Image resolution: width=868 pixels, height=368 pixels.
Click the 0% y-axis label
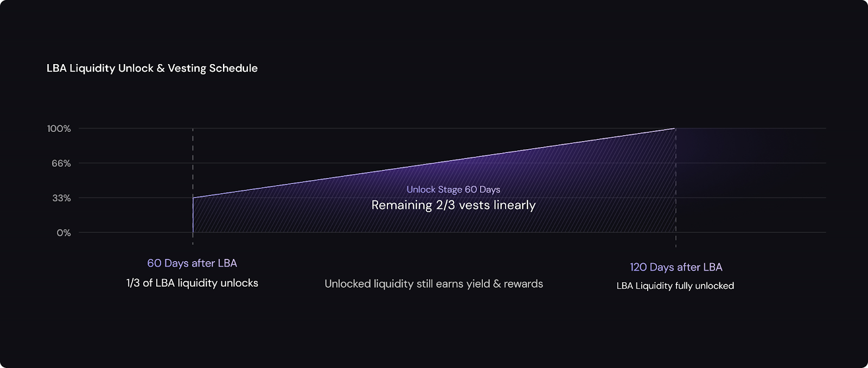click(63, 233)
